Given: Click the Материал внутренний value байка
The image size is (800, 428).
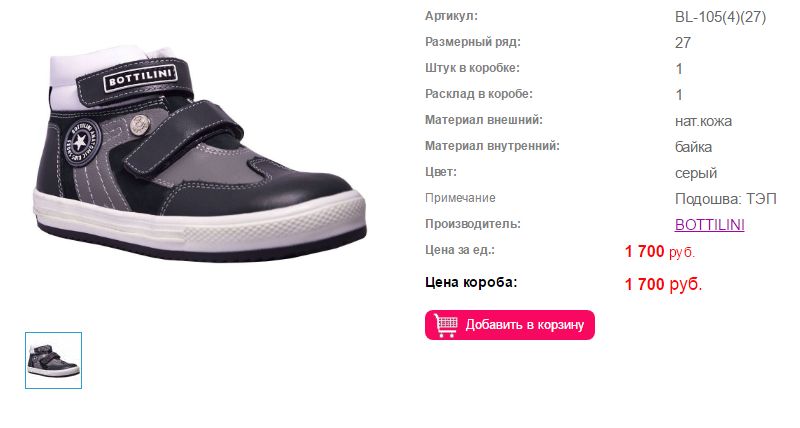Looking at the screenshot, I should click(x=693, y=147).
